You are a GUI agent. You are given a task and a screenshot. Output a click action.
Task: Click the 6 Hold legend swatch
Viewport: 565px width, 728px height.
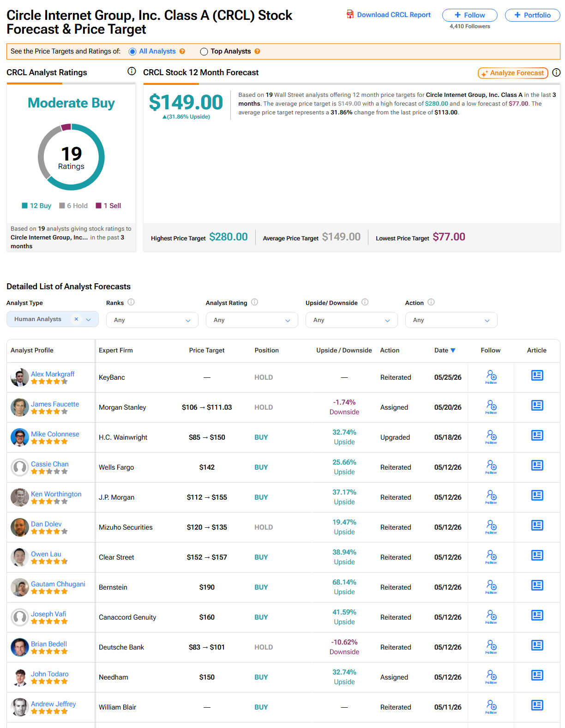coord(62,206)
